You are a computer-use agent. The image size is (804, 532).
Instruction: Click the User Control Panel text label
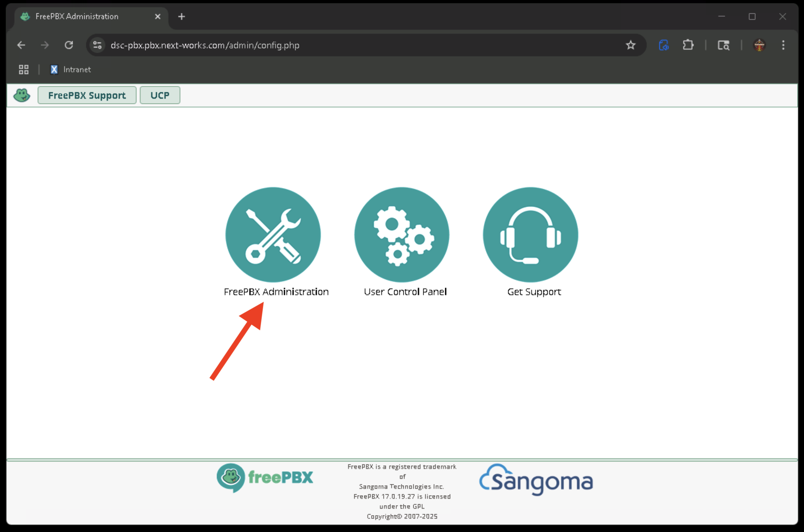coord(405,292)
